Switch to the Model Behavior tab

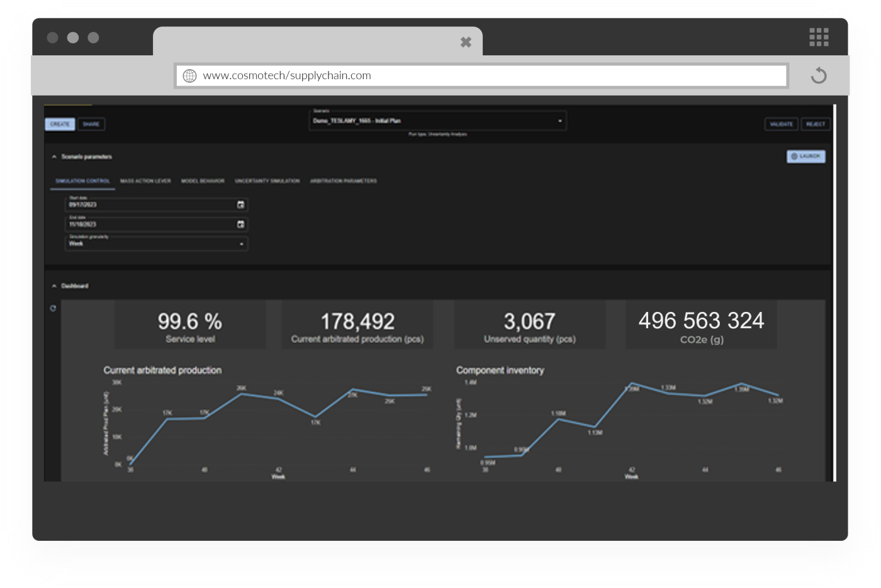[203, 181]
